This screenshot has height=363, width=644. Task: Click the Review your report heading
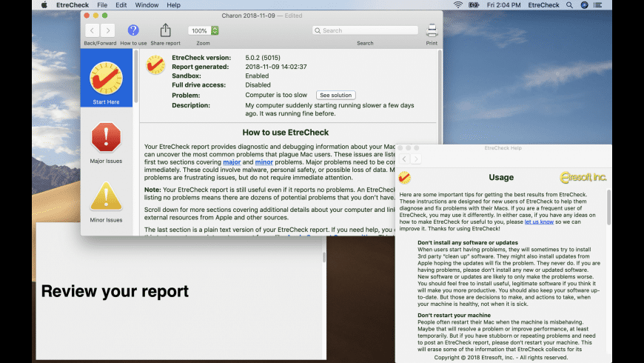[115, 291]
